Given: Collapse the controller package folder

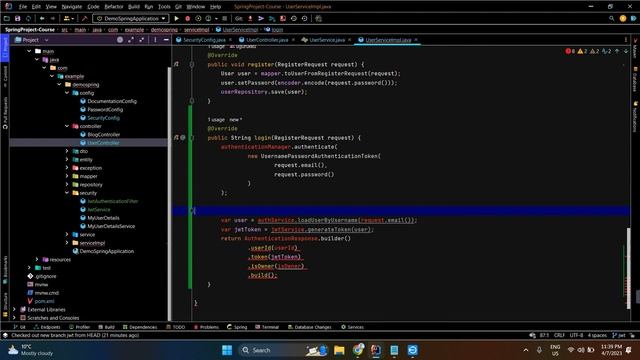Looking at the screenshot, I should click(67, 126).
